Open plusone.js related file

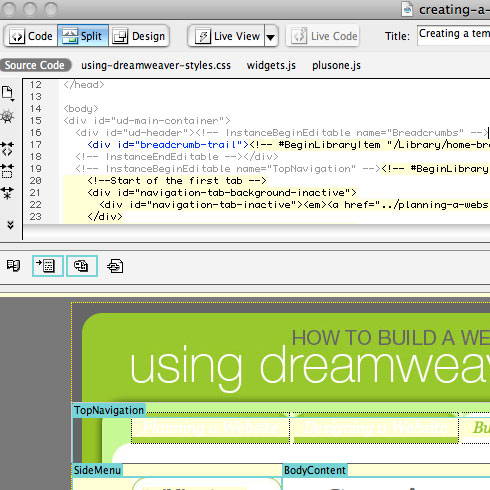tap(336, 65)
